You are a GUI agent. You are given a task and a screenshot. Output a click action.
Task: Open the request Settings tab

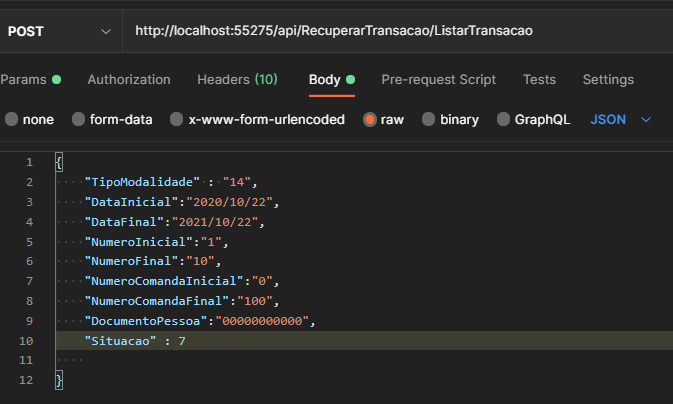tap(608, 79)
